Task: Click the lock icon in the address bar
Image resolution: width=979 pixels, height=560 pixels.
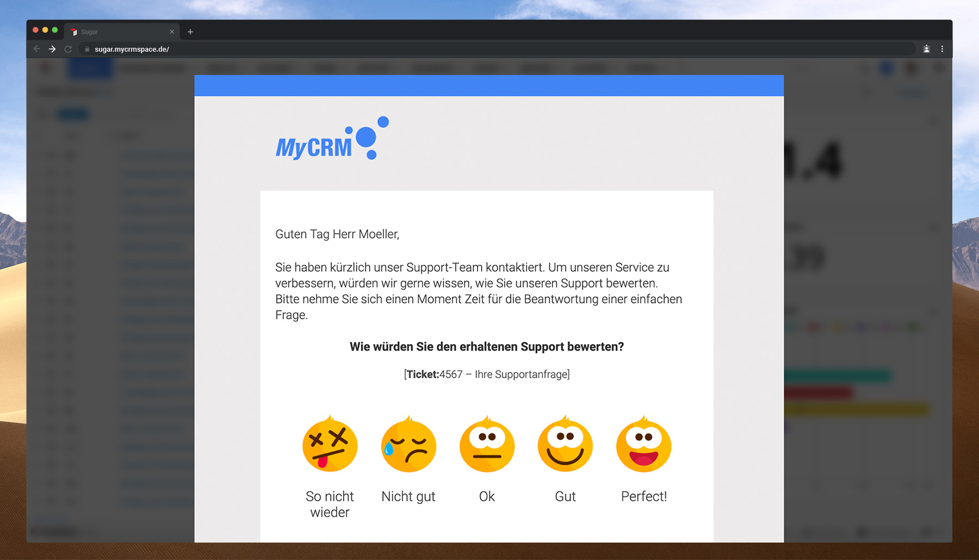Action: coord(87,49)
